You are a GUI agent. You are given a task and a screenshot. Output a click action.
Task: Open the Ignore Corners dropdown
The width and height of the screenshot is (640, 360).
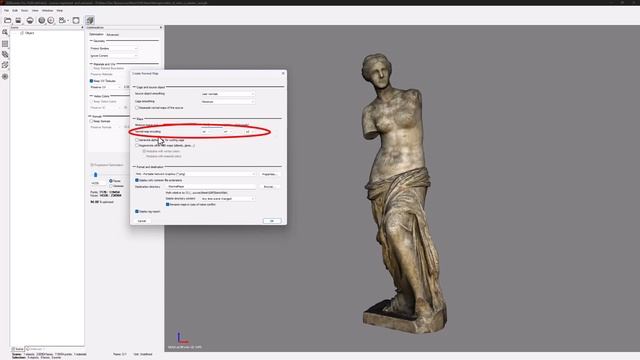113,56
